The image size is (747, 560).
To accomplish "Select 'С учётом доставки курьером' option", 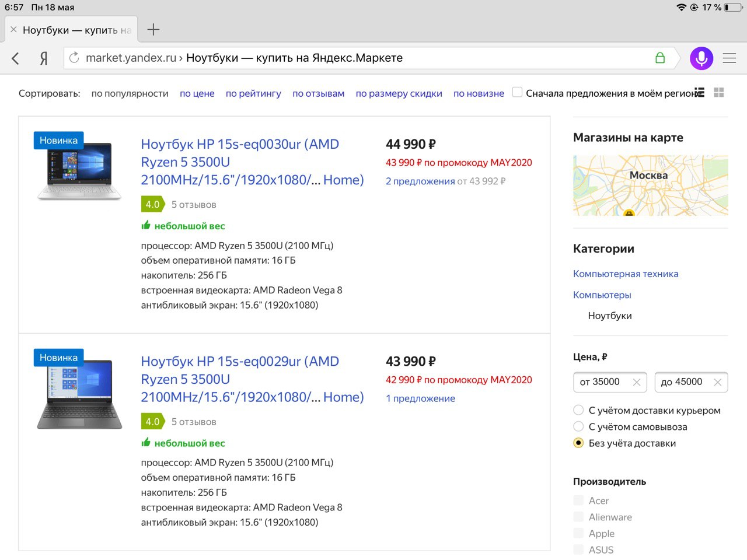I will pyautogui.click(x=578, y=410).
